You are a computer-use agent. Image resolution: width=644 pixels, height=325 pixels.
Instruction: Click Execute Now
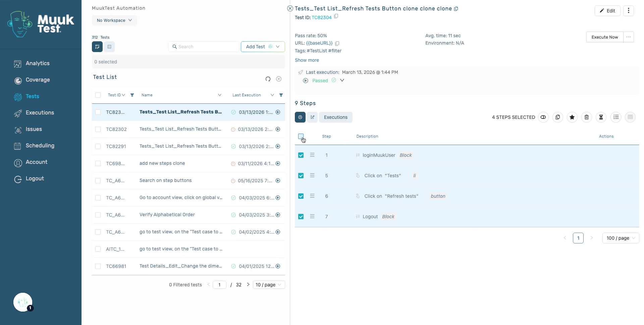coord(605,37)
